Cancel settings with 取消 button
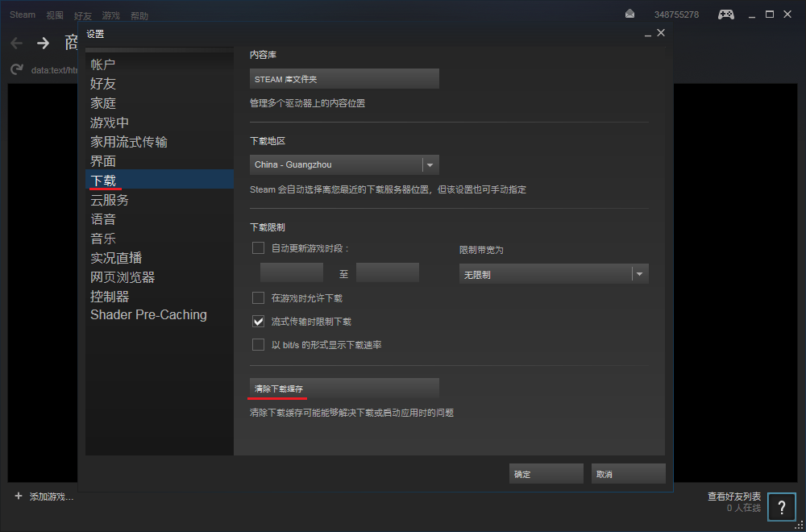The width and height of the screenshot is (806, 532). [628, 474]
